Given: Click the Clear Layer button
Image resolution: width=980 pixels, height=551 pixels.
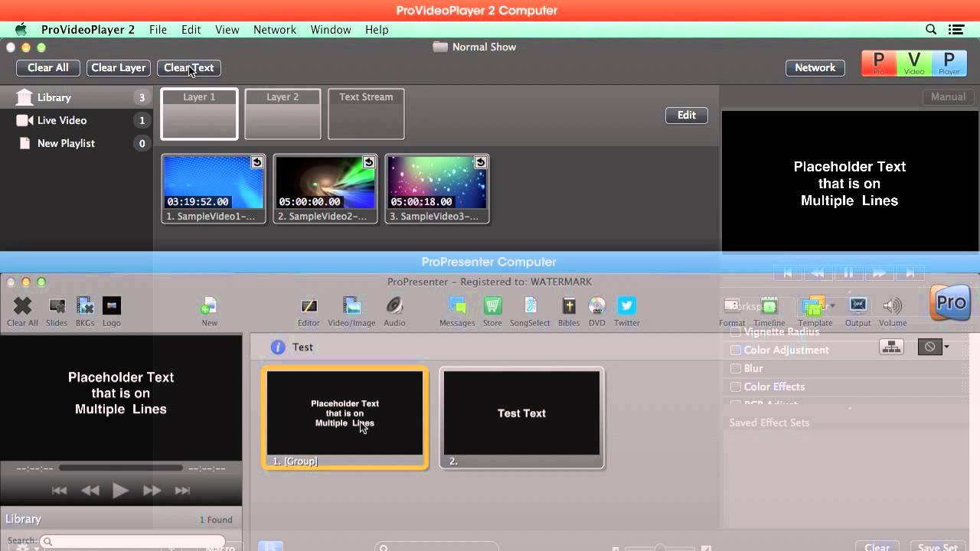Looking at the screenshot, I should [x=119, y=68].
